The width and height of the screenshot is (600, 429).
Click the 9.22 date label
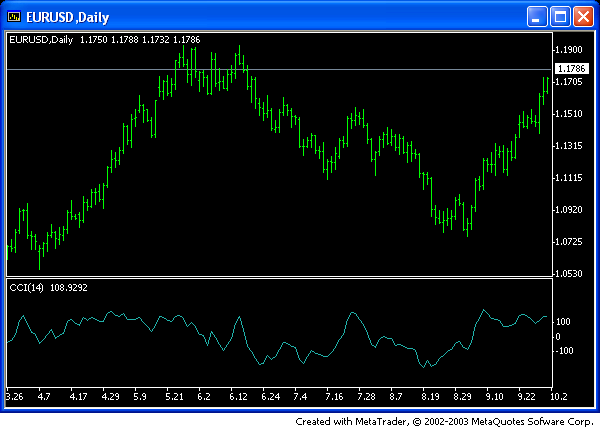click(x=527, y=396)
